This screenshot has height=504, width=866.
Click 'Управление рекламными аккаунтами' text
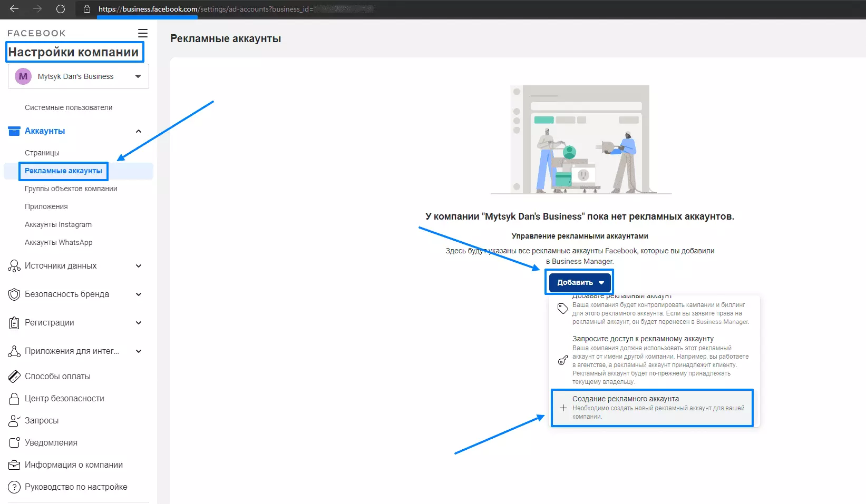point(580,236)
